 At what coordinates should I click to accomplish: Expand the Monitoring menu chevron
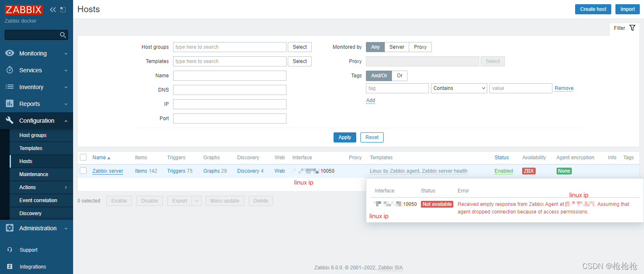pyautogui.click(x=66, y=54)
